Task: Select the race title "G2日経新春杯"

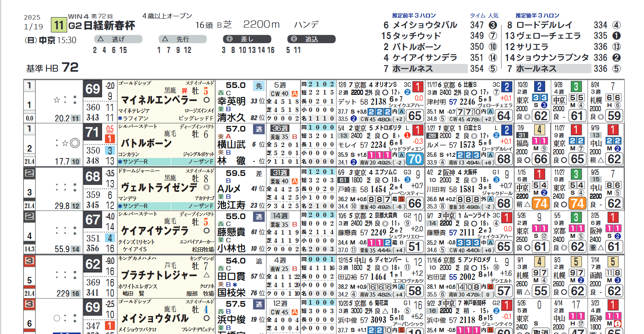Action: [x=102, y=26]
